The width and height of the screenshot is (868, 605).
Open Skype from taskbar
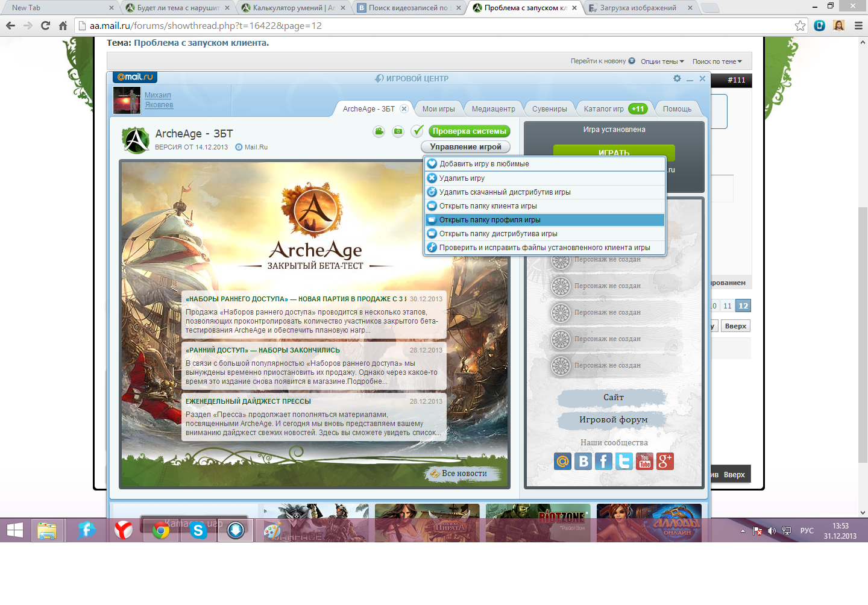click(x=198, y=530)
